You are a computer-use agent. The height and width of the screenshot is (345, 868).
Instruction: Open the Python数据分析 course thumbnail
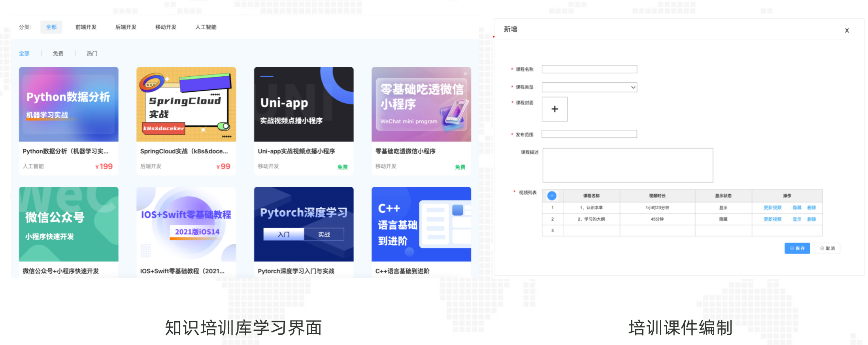tap(69, 104)
